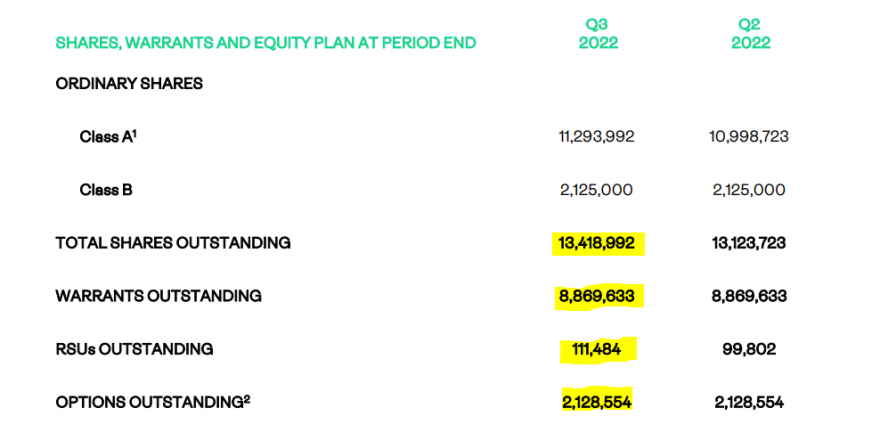Click Class B value in Q2 column
The width and height of the screenshot is (880, 441).
[x=748, y=189]
